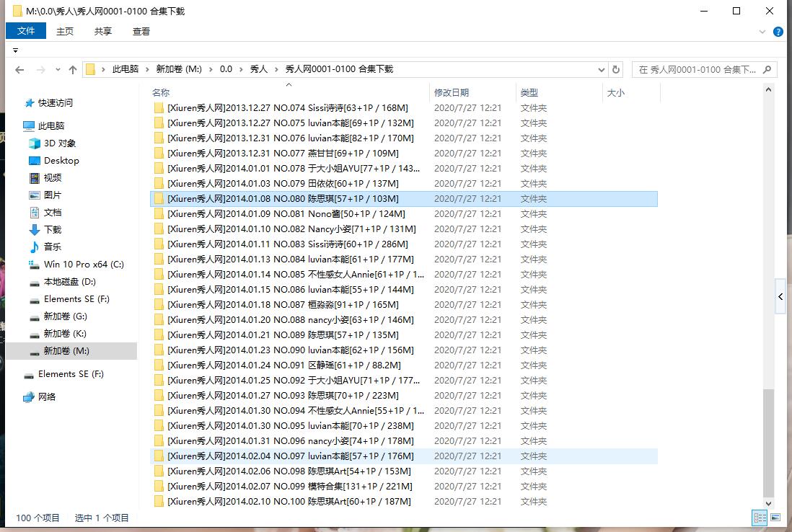Image resolution: width=792 pixels, height=532 pixels.
Task: Open 视频 folder in sidebar
Action: point(45,177)
